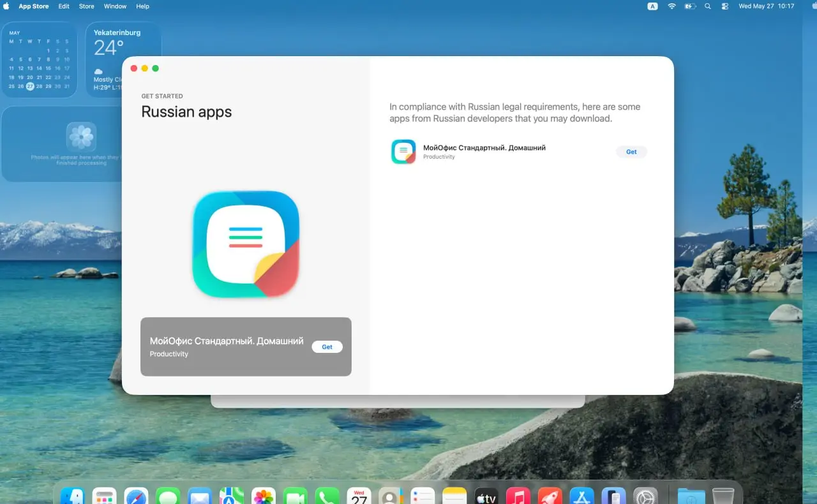Start FaceTime from the Dock
This screenshot has width=817, height=504.
coord(296,497)
